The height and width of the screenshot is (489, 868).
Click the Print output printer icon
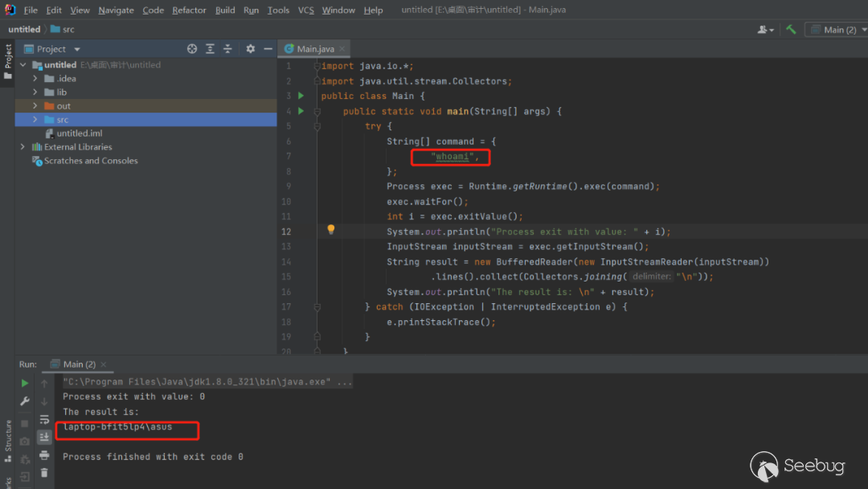click(44, 455)
